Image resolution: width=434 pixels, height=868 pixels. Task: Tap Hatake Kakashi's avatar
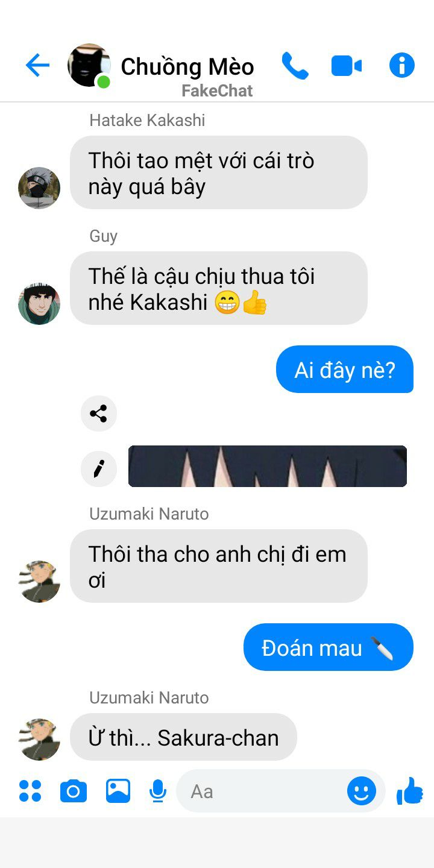[x=39, y=188]
